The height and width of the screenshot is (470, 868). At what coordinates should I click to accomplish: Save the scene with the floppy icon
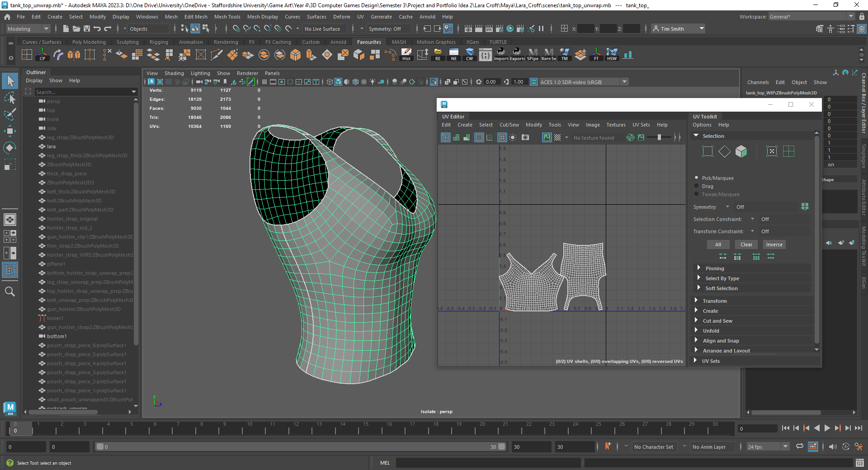tap(87, 28)
